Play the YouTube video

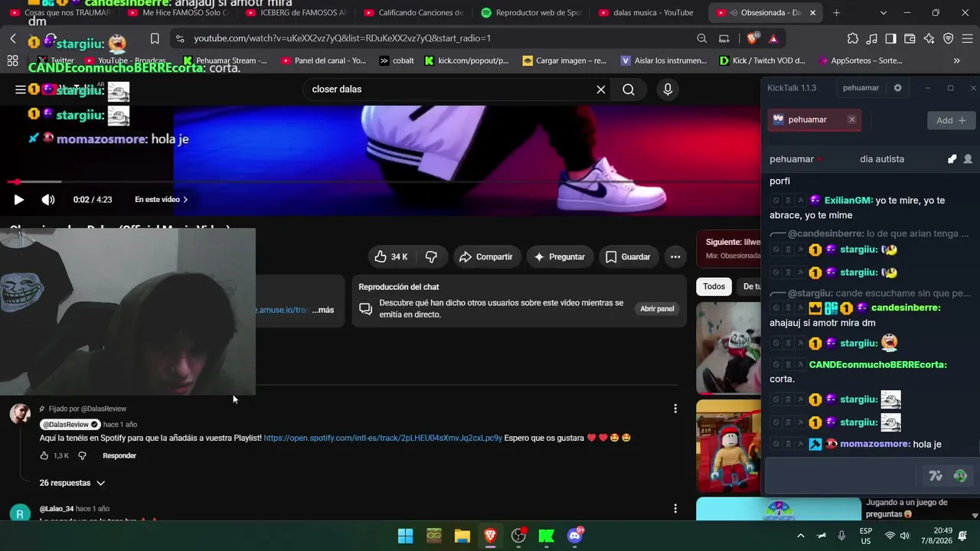pos(19,200)
